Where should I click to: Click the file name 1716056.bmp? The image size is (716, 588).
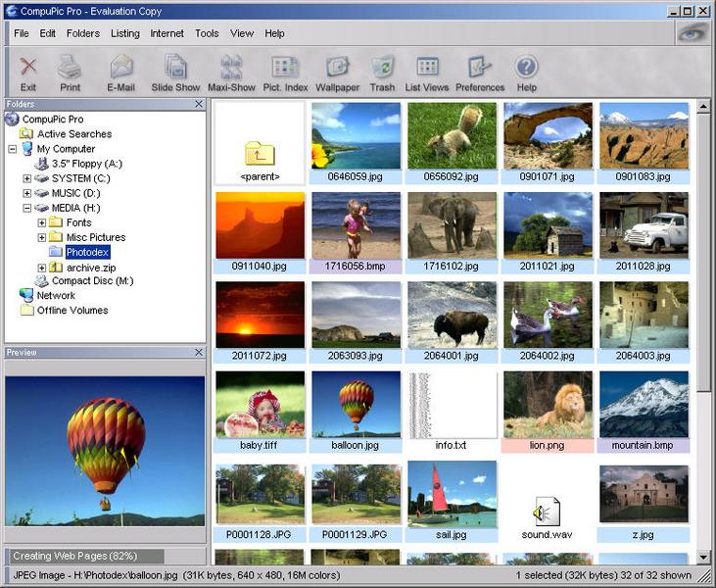[356, 266]
